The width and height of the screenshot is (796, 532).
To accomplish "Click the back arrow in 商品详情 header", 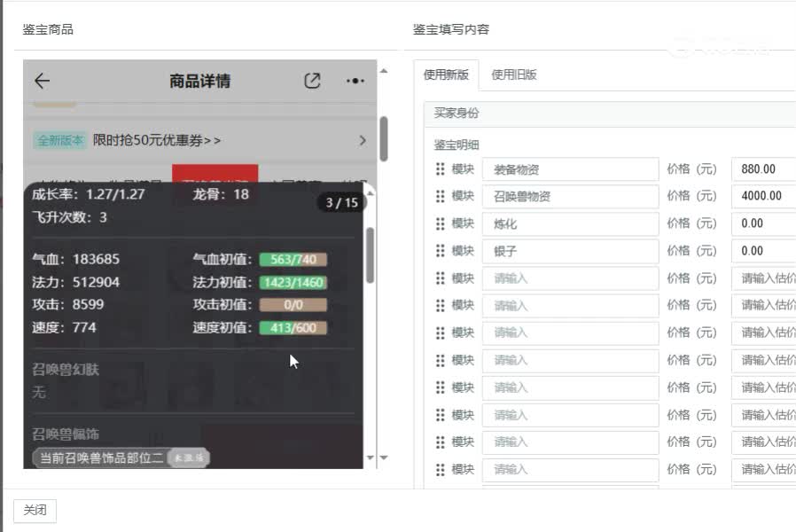I will pyautogui.click(x=41, y=81).
